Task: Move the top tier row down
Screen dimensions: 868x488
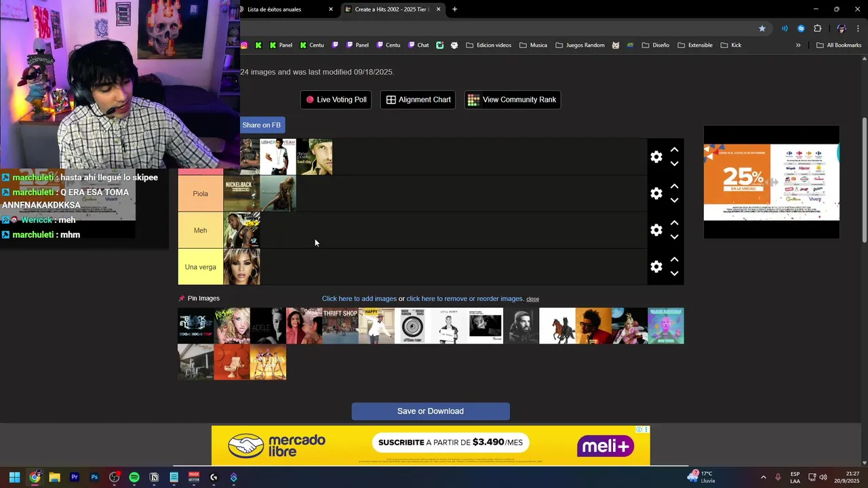Action: pyautogui.click(x=674, y=164)
